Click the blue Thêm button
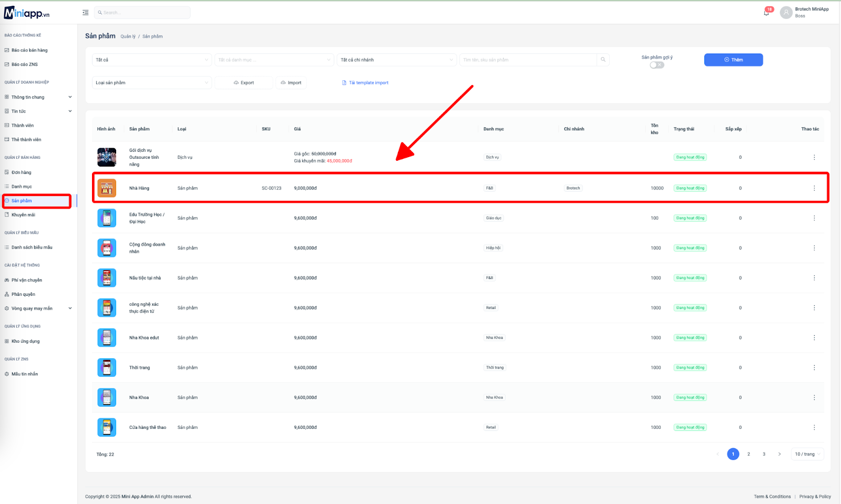The image size is (841, 504). point(733,60)
